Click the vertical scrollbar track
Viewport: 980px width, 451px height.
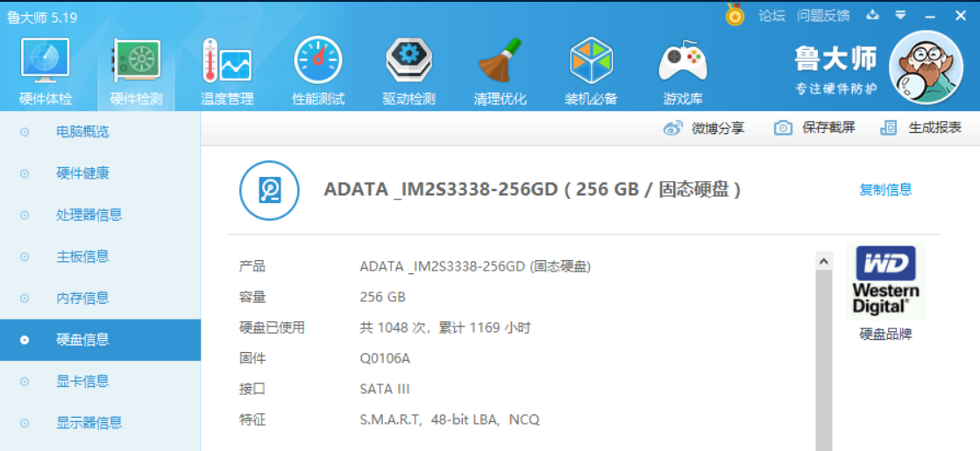pyautogui.click(x=824, y=361)
